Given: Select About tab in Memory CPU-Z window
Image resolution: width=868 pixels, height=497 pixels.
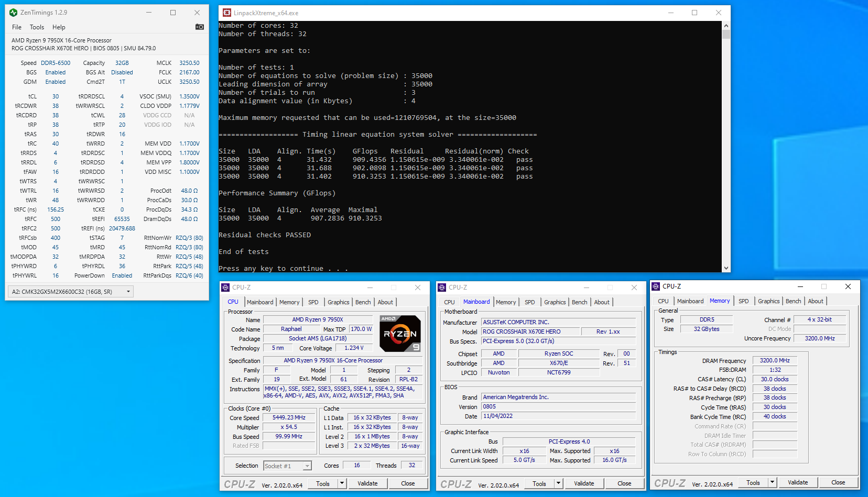Looking at the screenshot, I should 816,301.
